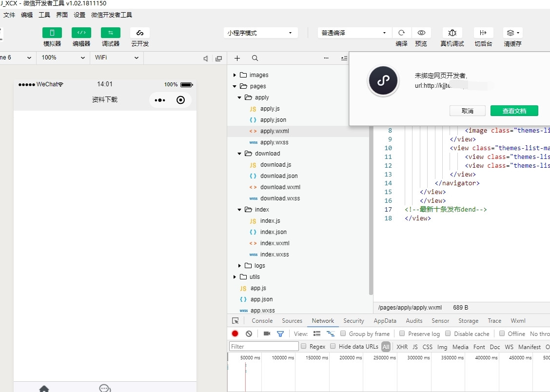This screenshot has width=550, height=392.
Task: Click the preview eye icon
Action: (421, 33)
